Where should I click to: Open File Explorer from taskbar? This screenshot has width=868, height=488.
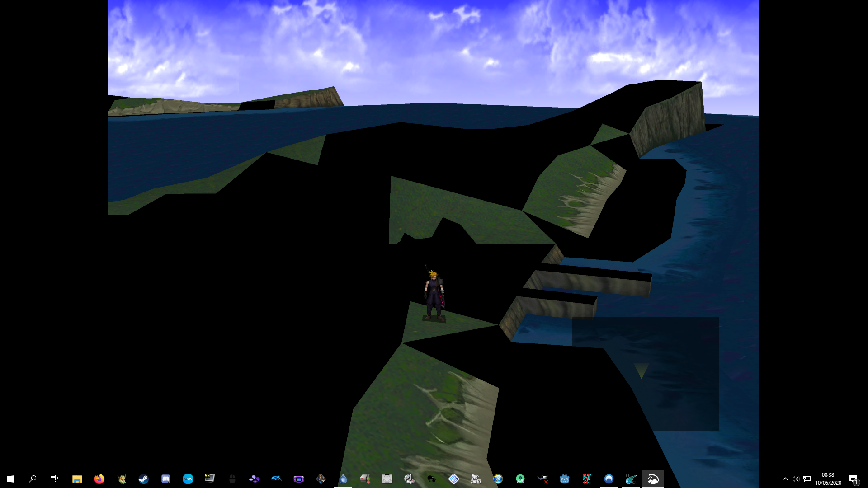77,479
